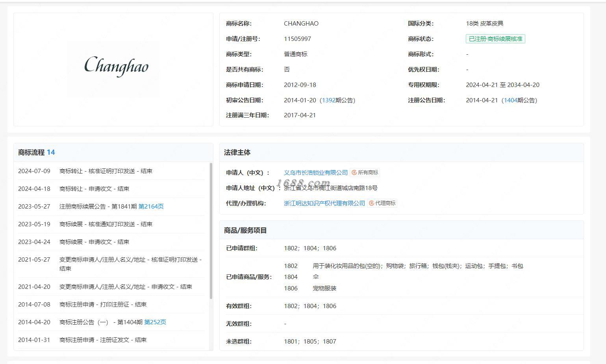
Task: Click the registration number 11505997
Action: pyautogui.click(x=297, y=39)
